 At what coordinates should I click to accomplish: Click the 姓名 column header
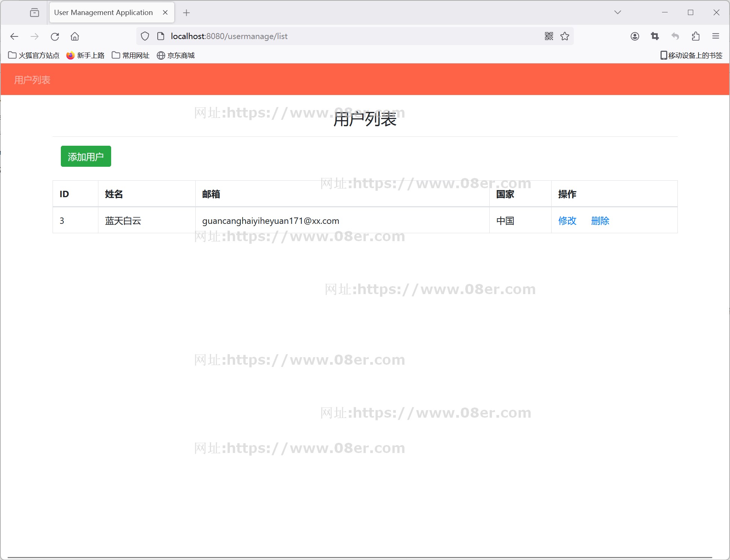pyautogui.click(x=114, y=194)
